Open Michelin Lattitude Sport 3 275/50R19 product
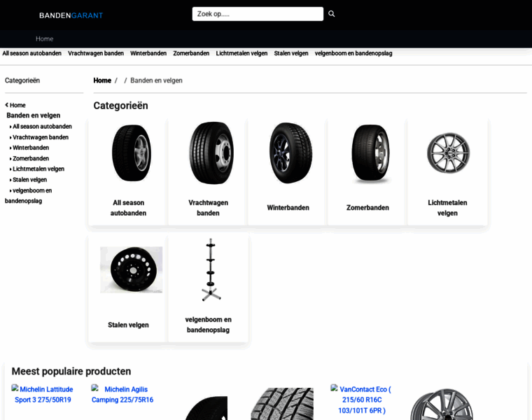Viewport: 532px width, 420px height. pos(43,395)
